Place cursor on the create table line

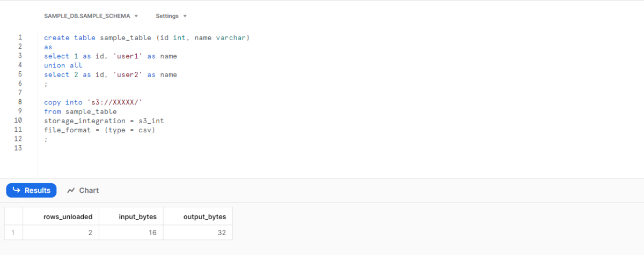point(147,37)
